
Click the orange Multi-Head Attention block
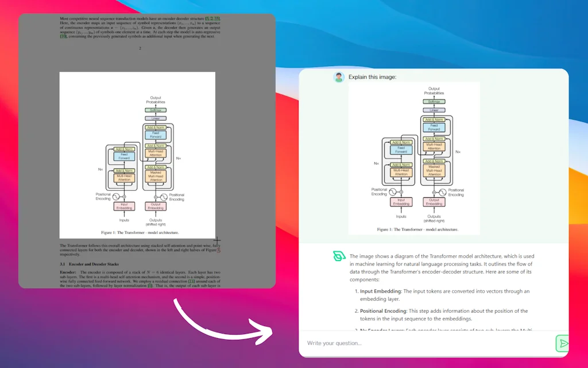pyautogui.click(x=402, y=171)
